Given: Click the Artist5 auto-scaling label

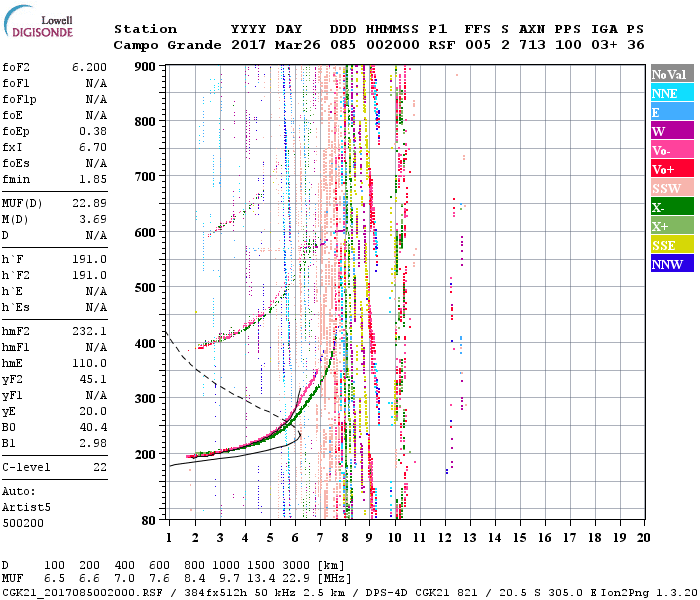Looking at the screenshot, I should (x=26, y=508).
